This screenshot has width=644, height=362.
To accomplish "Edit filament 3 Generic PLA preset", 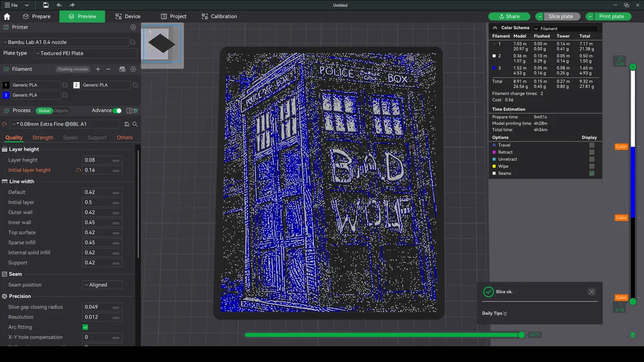I will coord(65,95).
